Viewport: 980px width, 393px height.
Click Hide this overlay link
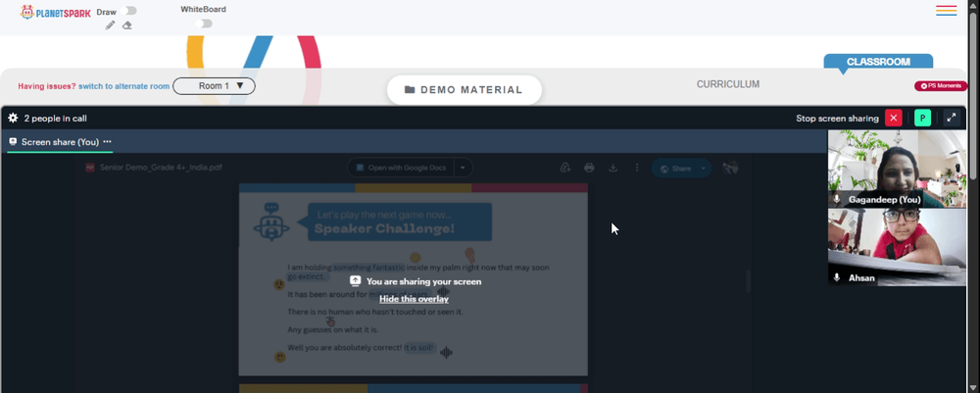pyautogui.click(x=414, y=299)
